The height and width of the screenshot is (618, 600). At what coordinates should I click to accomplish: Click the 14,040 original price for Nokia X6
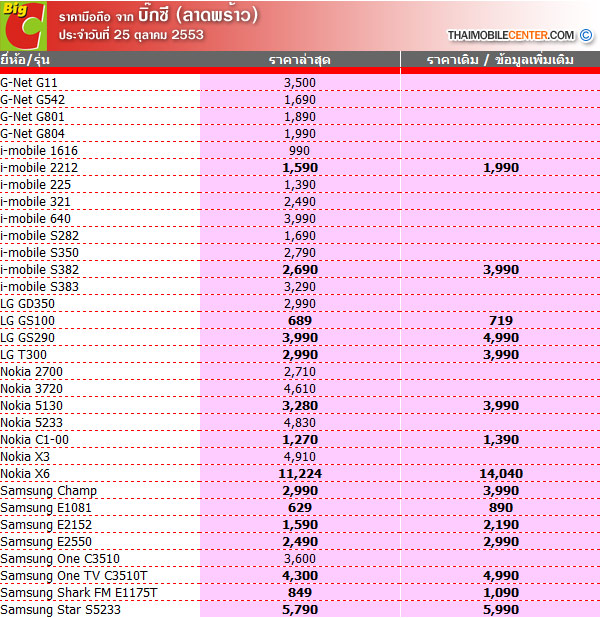point(501,473)
